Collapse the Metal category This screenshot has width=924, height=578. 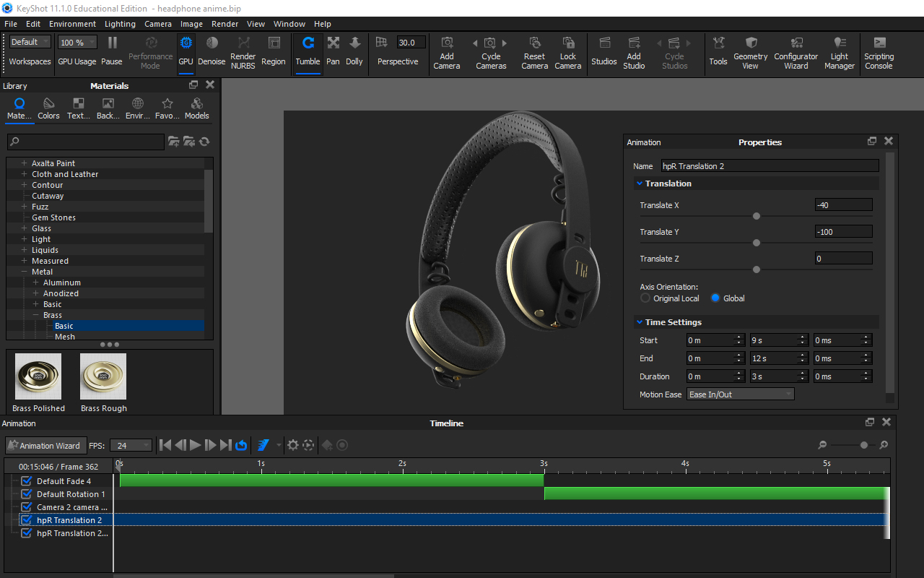tap(24, 272)
